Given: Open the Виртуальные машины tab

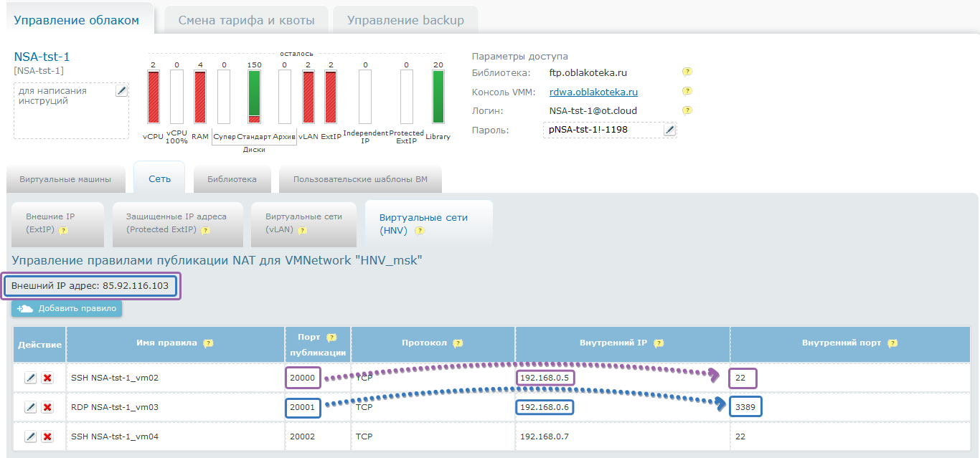Looking at the screenshot, I should [x=65, y=179].
